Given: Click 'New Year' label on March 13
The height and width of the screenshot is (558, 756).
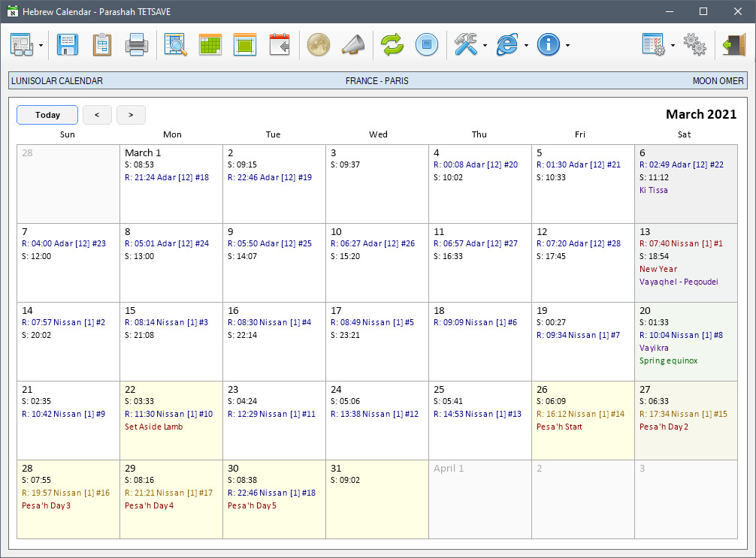Looking at the screenshot, I should [x=658, y=270].
